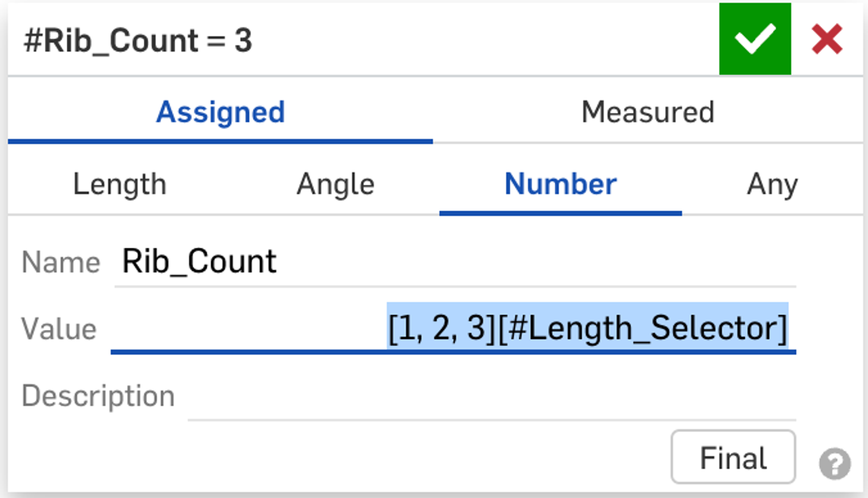Select the Number variable type
Viewport: 868px width, 498px height.
(x=560, y=184)
